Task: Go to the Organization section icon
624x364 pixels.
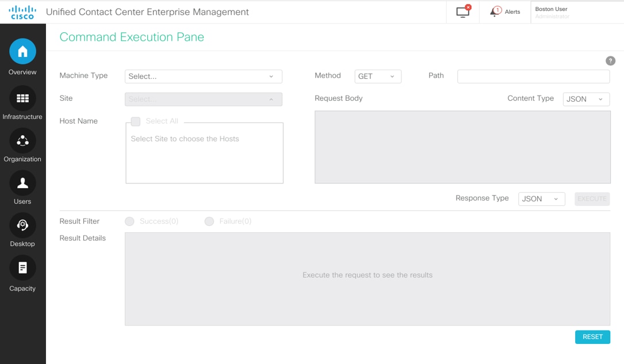Action: coord(22,141)
